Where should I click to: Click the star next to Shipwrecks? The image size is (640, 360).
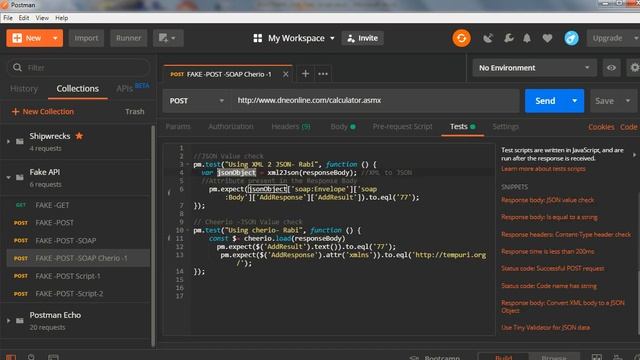click(79, 136)
